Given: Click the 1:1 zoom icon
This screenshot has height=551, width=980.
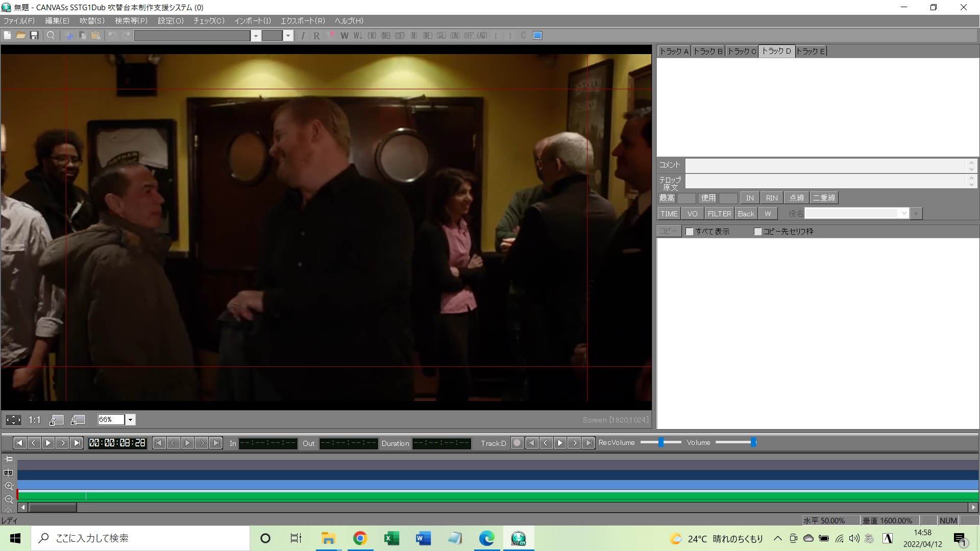Looking at the screenshot, I should coord(34,420).
